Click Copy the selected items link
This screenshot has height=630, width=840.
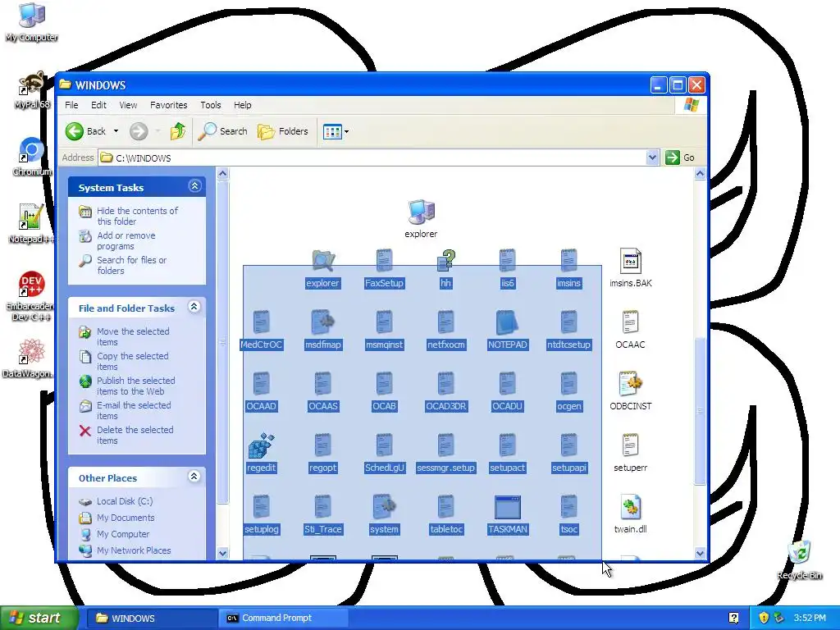[x=132, y=361]
